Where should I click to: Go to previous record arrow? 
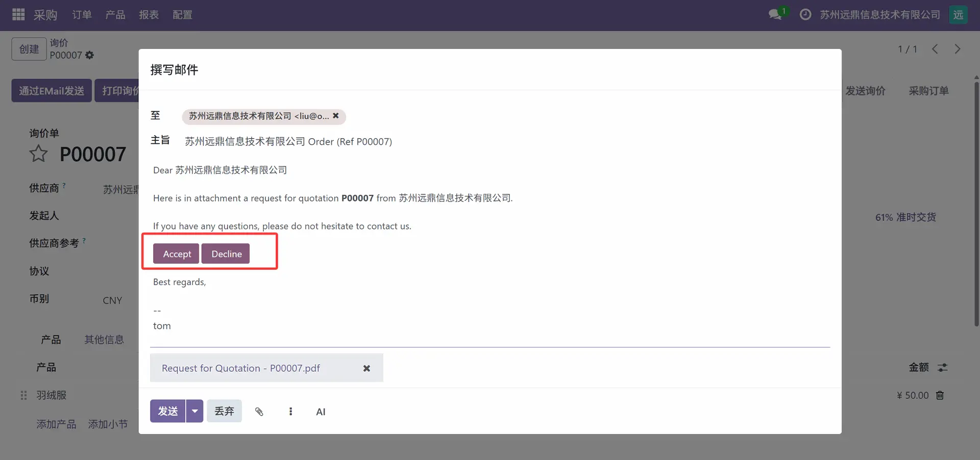[x=935, y=49]
